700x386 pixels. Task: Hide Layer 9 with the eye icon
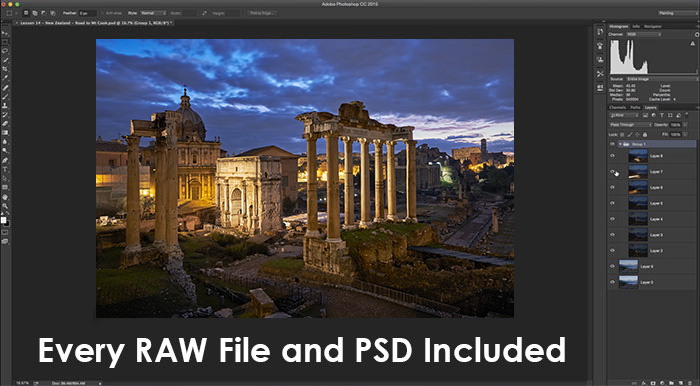[x=612, y=266]
